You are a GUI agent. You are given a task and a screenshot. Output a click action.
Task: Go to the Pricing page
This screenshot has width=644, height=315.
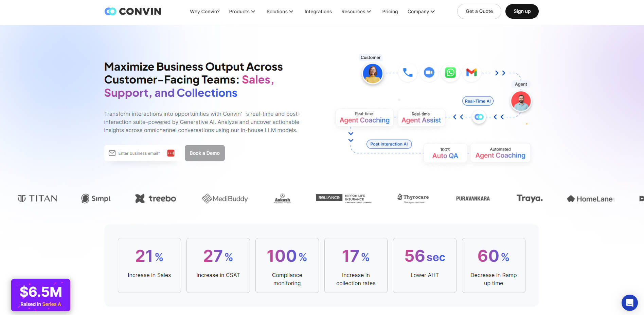tap(390, 12)
